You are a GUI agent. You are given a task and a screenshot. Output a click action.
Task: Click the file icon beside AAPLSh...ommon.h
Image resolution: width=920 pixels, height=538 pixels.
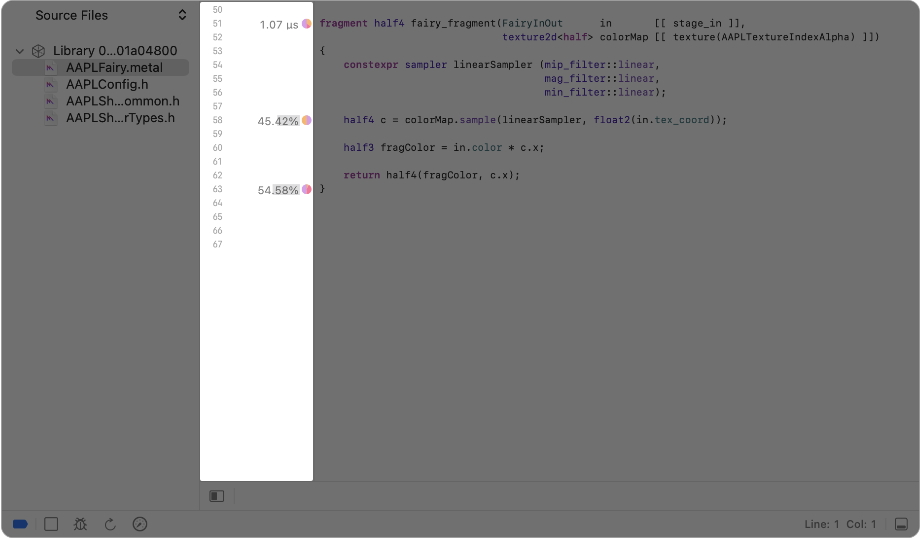[x=50, y=101]
